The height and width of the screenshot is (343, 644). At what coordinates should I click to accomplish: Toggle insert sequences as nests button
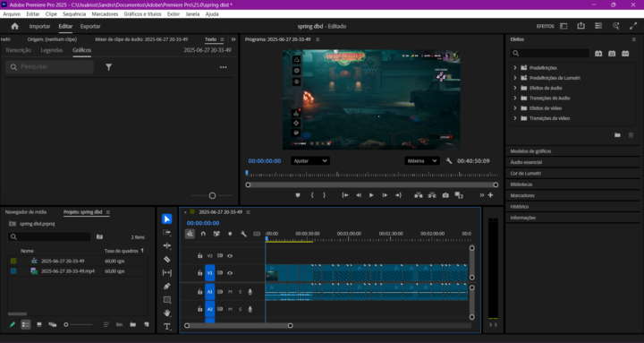point(190,234)
